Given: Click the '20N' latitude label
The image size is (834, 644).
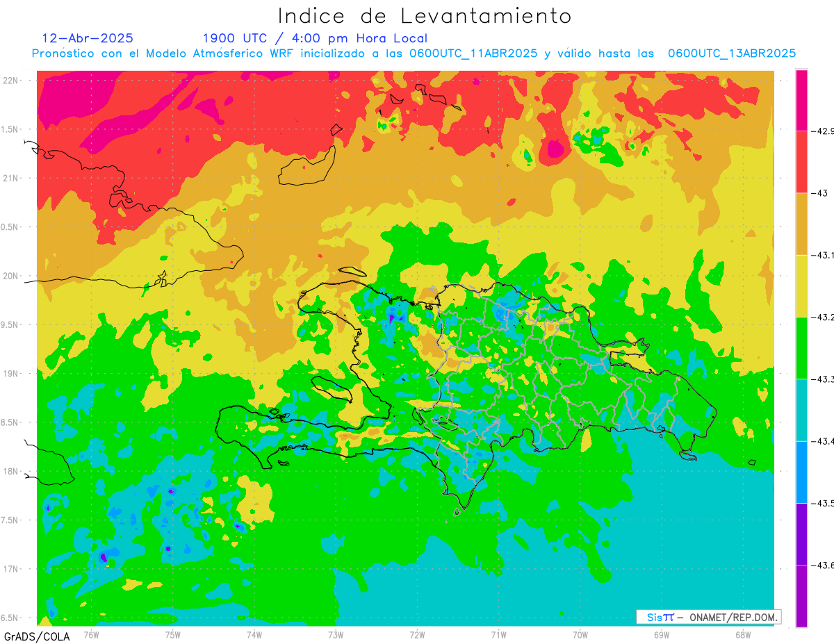Looking at the screenshot, I should click(x=11, y=276).
